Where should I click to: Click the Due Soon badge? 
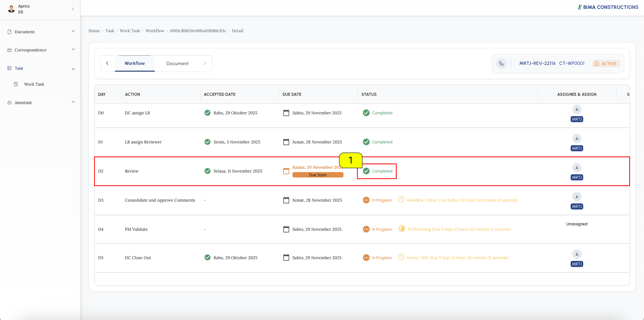pyautogui.click(x=318, y=175)
